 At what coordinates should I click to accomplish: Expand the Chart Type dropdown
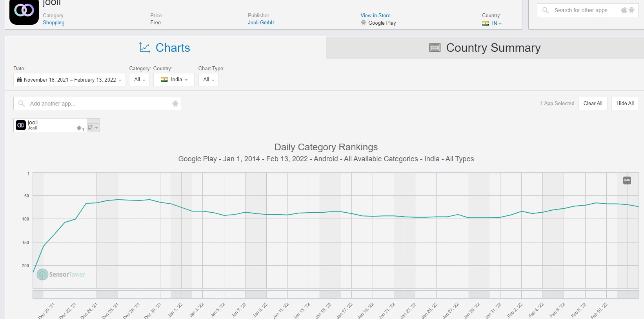(208, 80)
